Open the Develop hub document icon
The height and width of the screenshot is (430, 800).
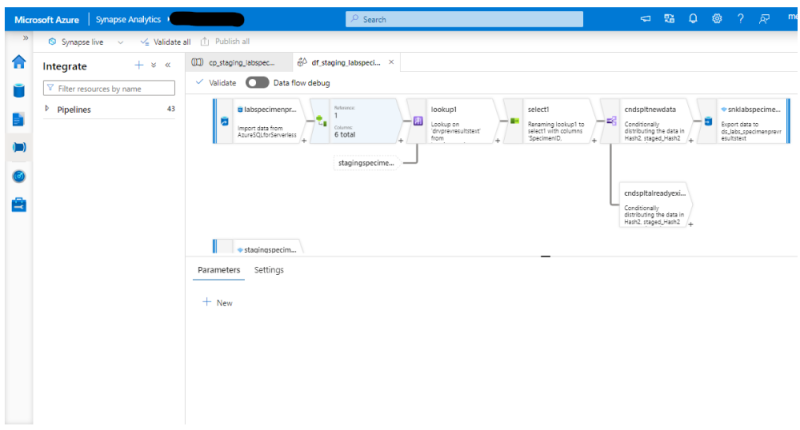point(18,119)
